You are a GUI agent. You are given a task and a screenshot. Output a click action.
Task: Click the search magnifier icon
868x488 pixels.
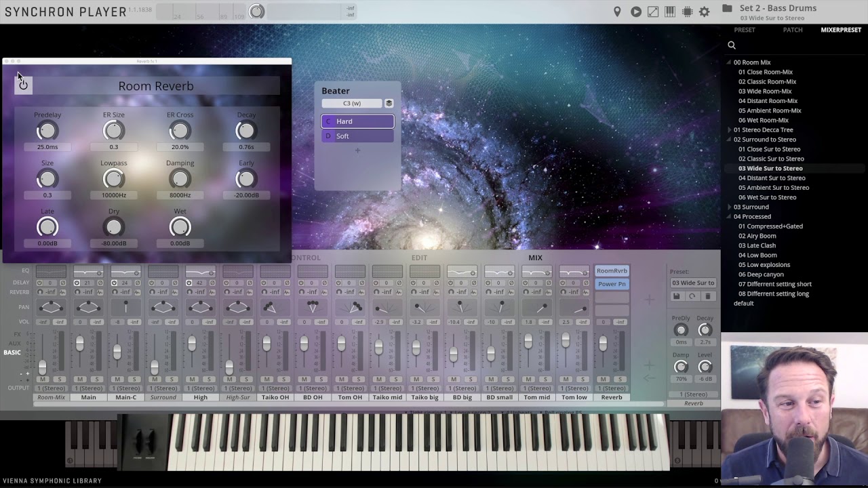point(732,45)
